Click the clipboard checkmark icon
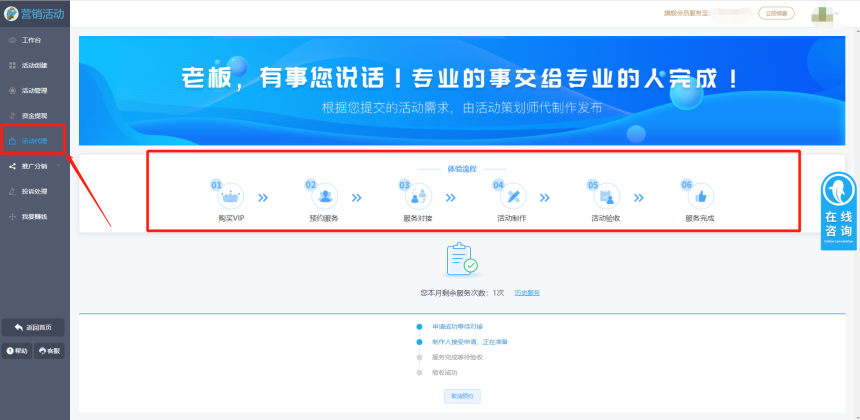Screen dimensions: 860x420 click(x=461, y=260)
